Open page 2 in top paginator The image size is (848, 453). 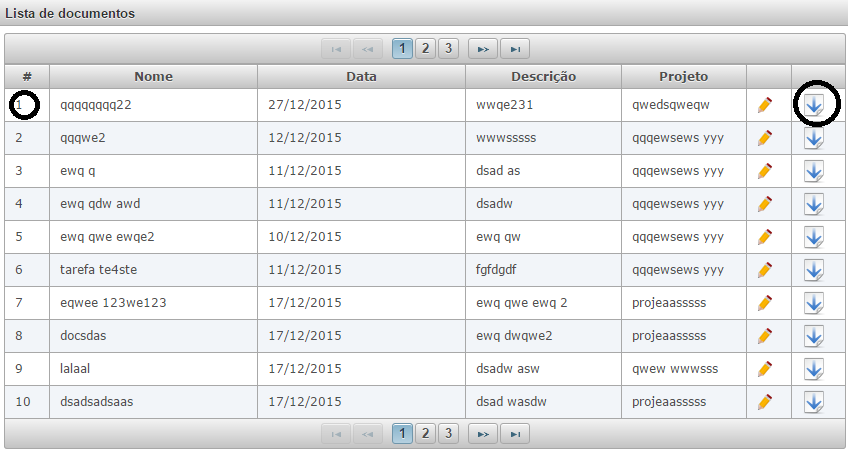425,49
